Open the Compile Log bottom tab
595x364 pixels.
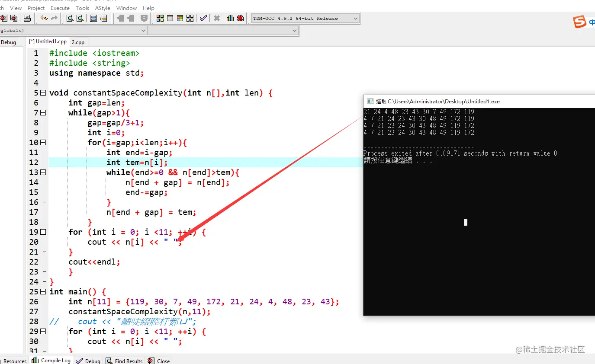click(51, 361)
